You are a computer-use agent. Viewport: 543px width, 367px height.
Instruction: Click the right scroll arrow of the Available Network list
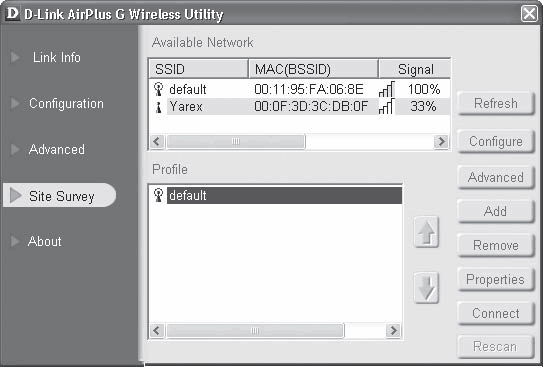[x=441, y=141]
